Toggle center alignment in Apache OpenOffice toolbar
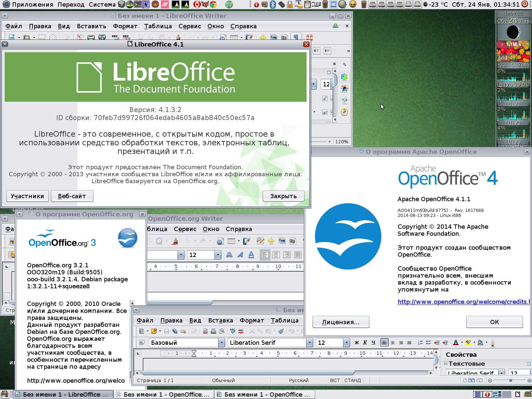 [x=393, y=342]
